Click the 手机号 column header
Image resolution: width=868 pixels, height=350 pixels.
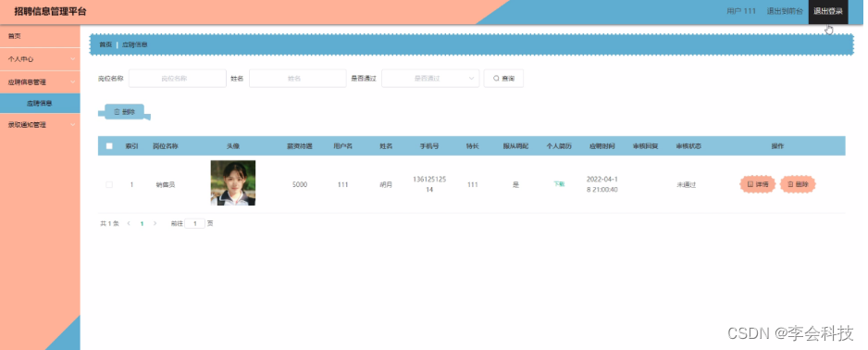click(429, 146)
